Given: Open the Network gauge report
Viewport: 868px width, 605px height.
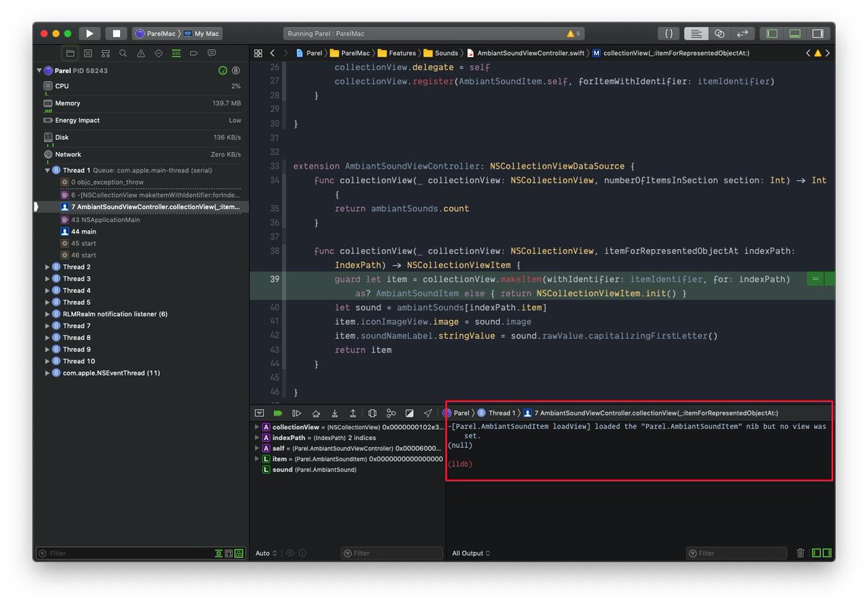Looking at the screenshot, I should pyautogui.click(x=142, y=154).
